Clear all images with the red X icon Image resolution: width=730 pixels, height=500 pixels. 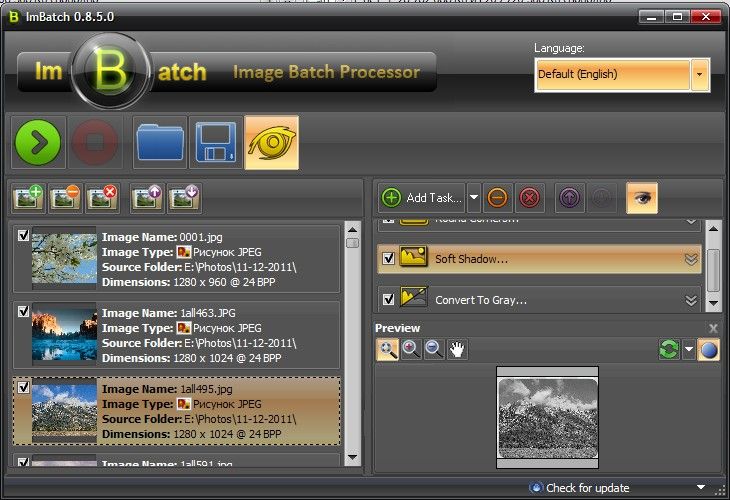pyautogui.click(x=102, y=197)
